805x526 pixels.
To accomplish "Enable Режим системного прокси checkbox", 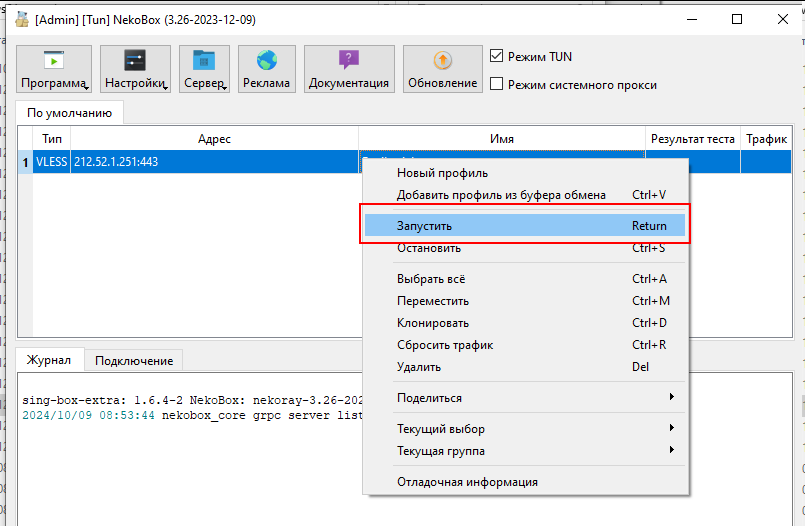I will 497,85.
